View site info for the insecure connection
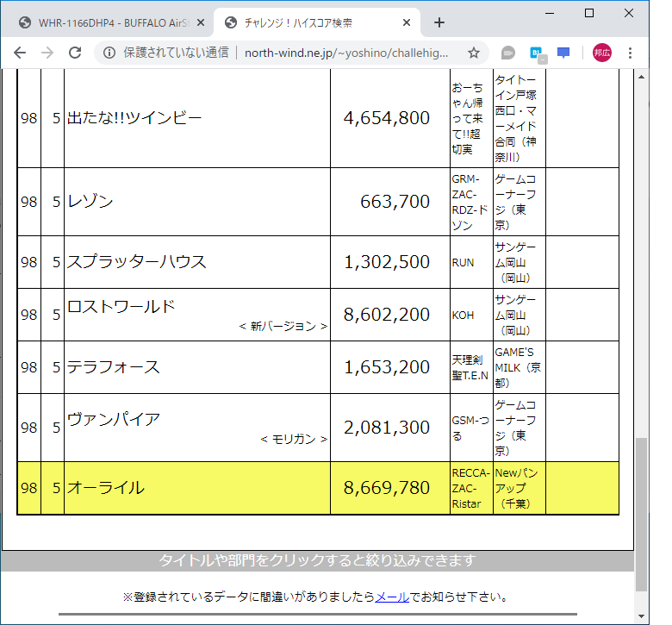Image resolution: width=672 pixels, height=625 pixels. [x=109, y=53]
